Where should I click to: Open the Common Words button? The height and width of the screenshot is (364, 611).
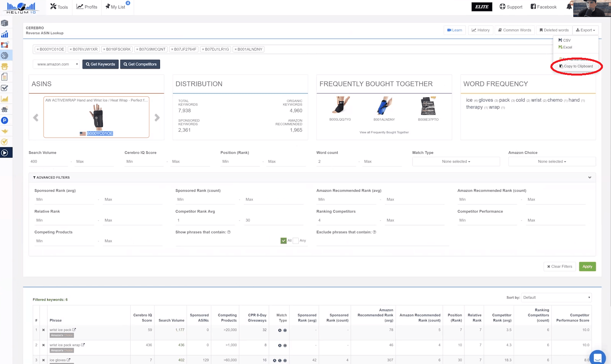point(515,30)
